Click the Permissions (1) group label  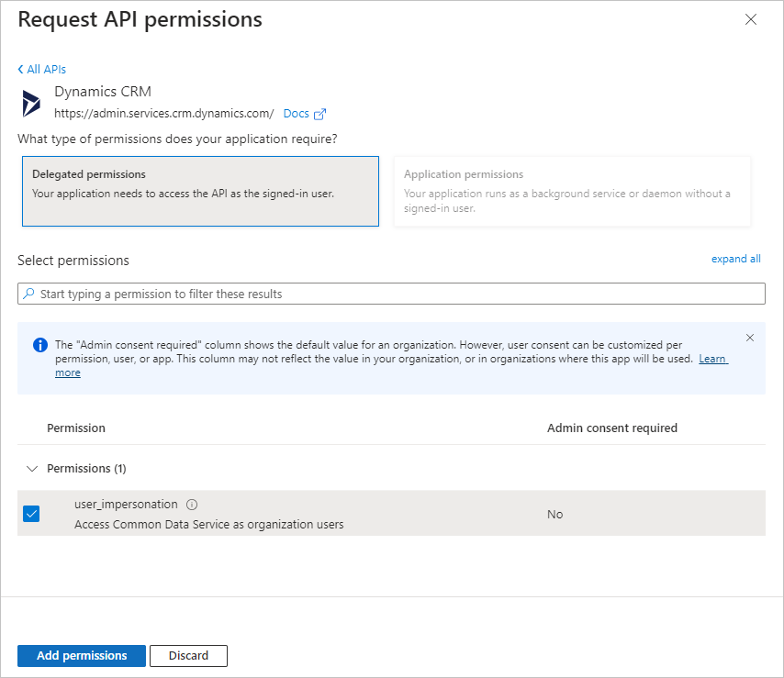point(86,469)
